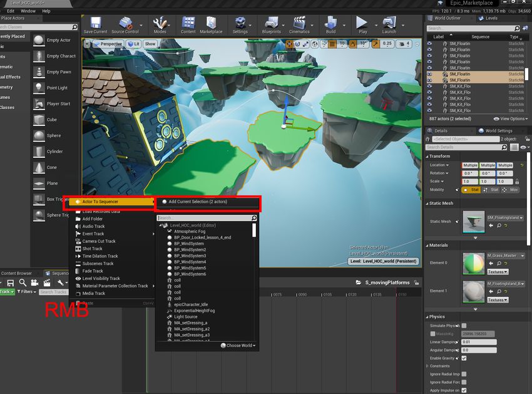Click the Sequencer render clapperboard icon
Screen dimensions: 532x394
47,283
